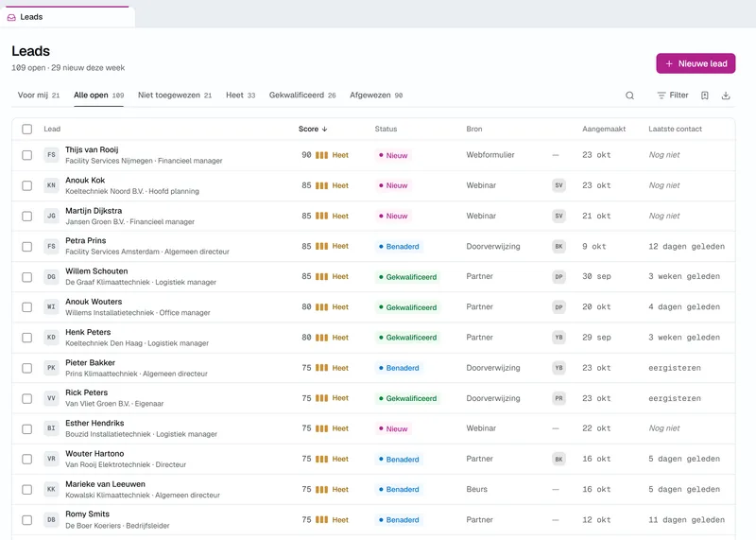756x540 pixels.
Task: Click the KK avatar of Marieke van Leeuwen
Action: 52,489
